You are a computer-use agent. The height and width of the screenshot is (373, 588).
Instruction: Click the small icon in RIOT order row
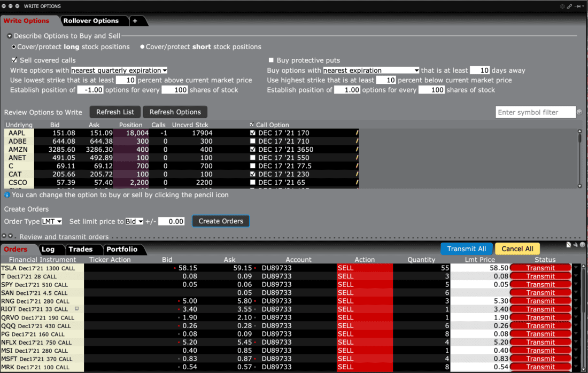(x=77, y=309)
